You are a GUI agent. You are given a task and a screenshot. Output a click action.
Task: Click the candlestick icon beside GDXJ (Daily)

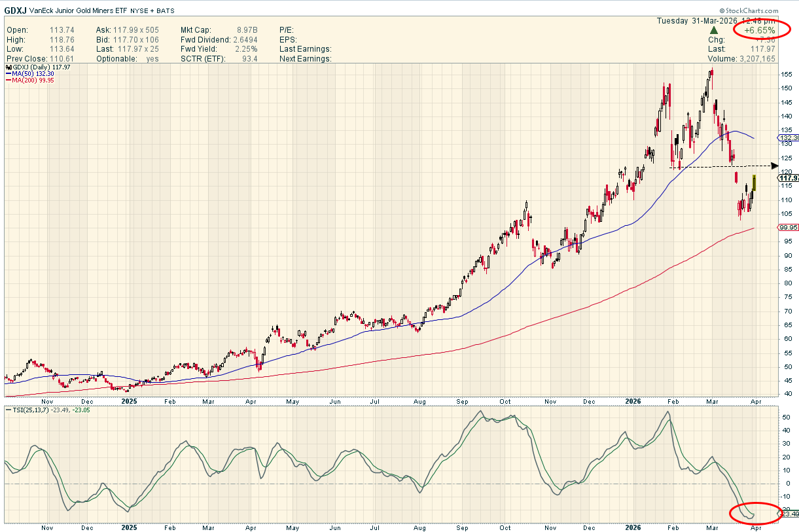tap(8, 67)
